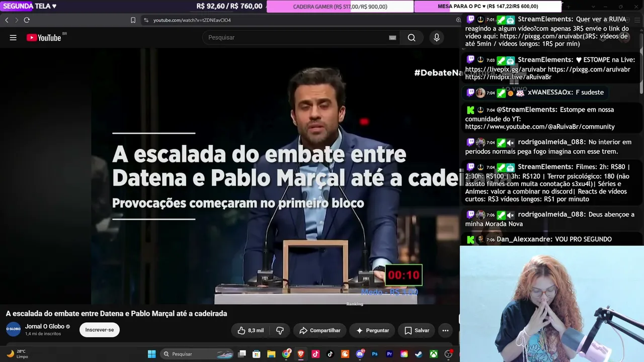Switch to the Brave browser on the taskbar
The height and width of the screenshot is (362, 644).
301,354
